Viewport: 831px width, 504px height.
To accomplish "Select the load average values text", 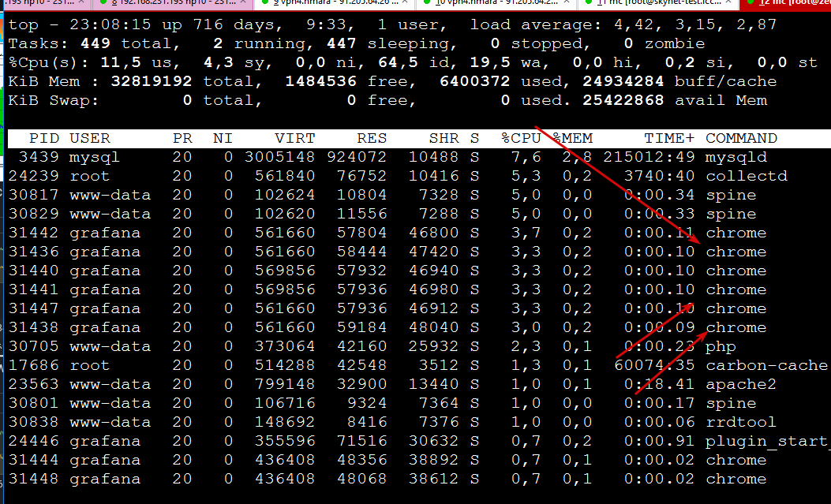I will coord(695,25).
